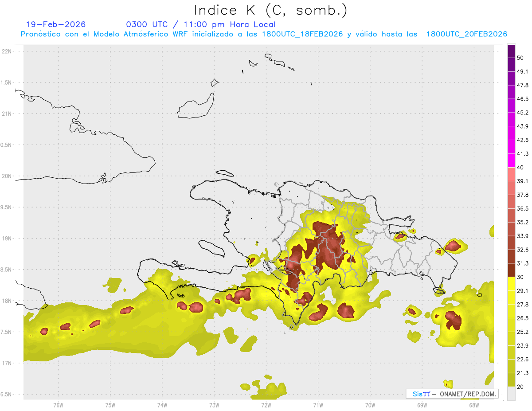Click the "17N" latitude label

pos(8,363)
